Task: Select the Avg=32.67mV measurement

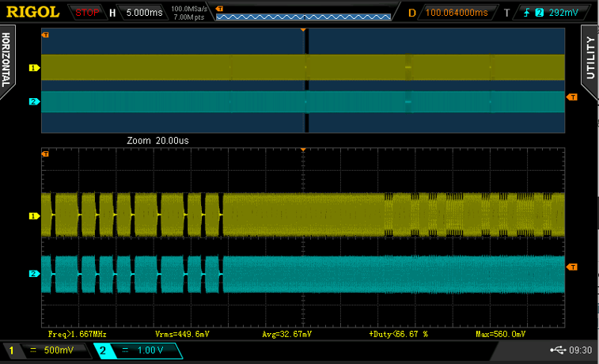Action: tap(287, 334)
